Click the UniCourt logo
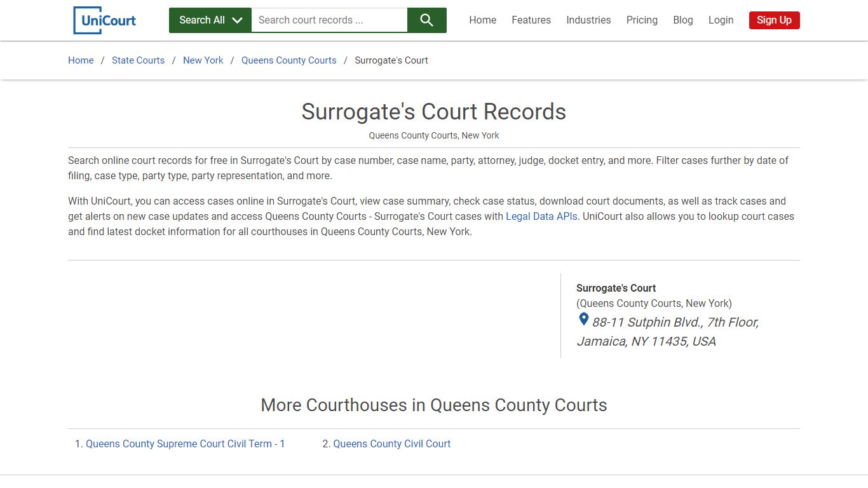The image size is (868, 488). tap(105, 20)
